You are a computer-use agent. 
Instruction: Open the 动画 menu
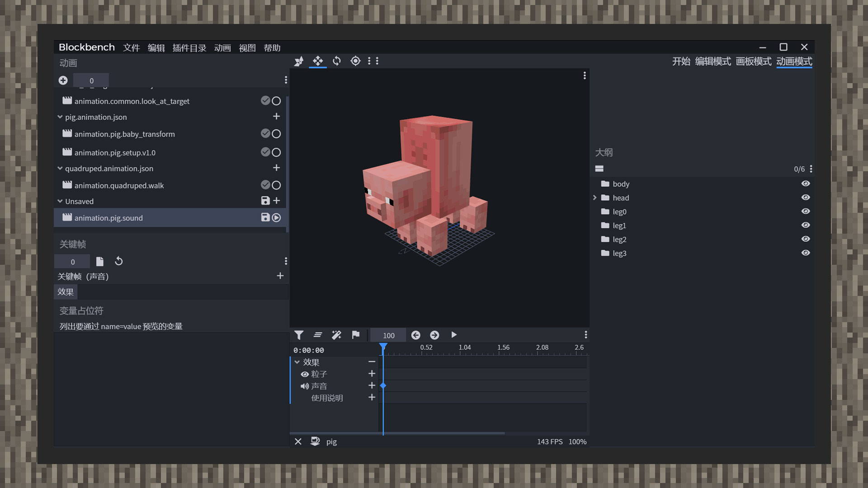222,48
